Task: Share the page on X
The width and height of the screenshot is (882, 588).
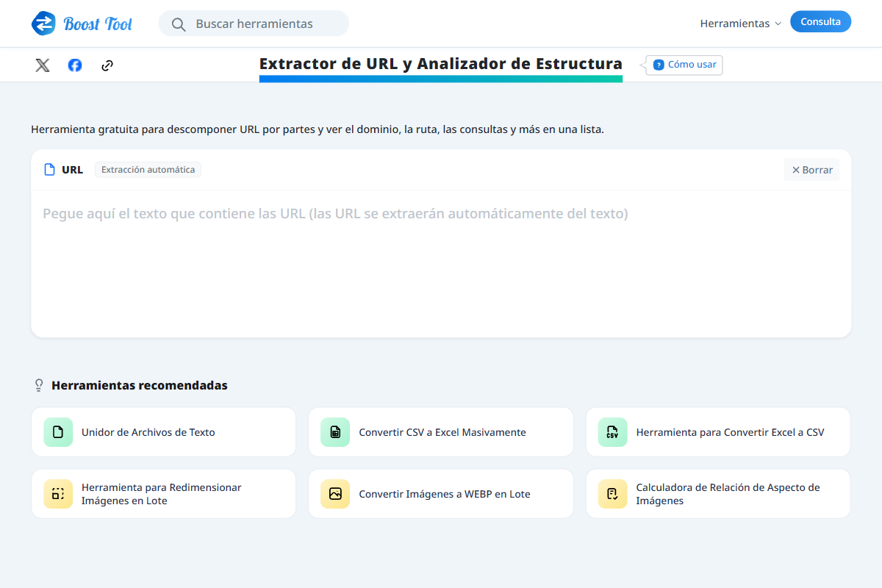Action: click(x=43, y=65)
